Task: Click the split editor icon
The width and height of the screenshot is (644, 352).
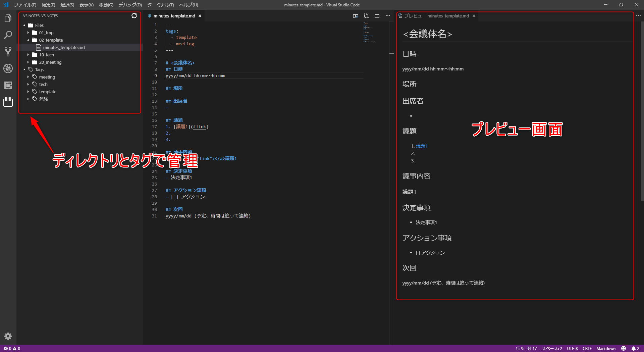Action: click(377, 16)
